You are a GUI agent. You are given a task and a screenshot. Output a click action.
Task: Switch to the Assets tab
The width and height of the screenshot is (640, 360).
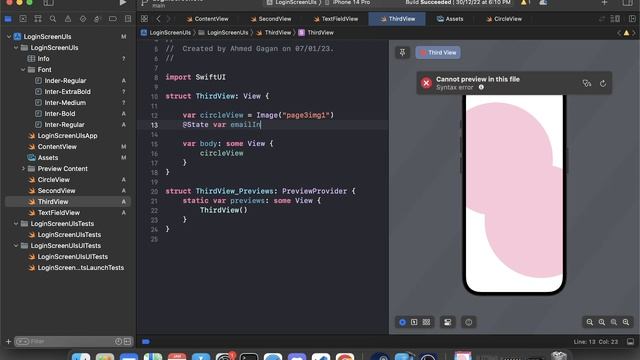click(450, 19)
